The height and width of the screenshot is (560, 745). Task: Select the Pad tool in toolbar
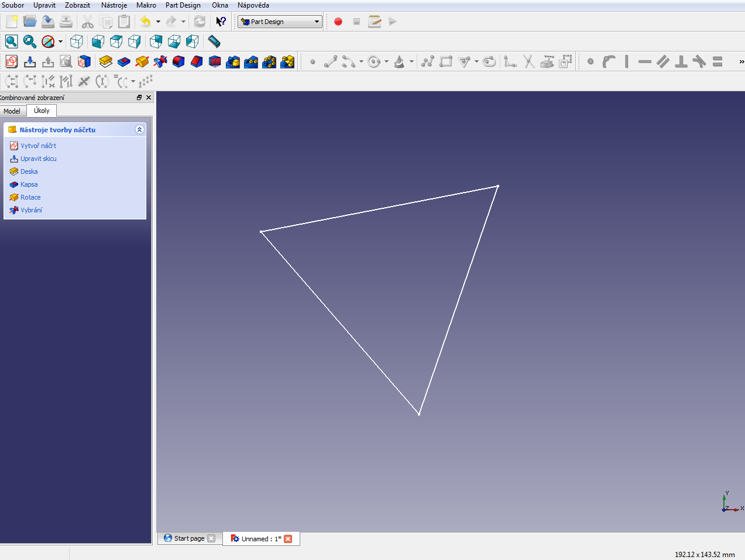click(x=106, y=61)
